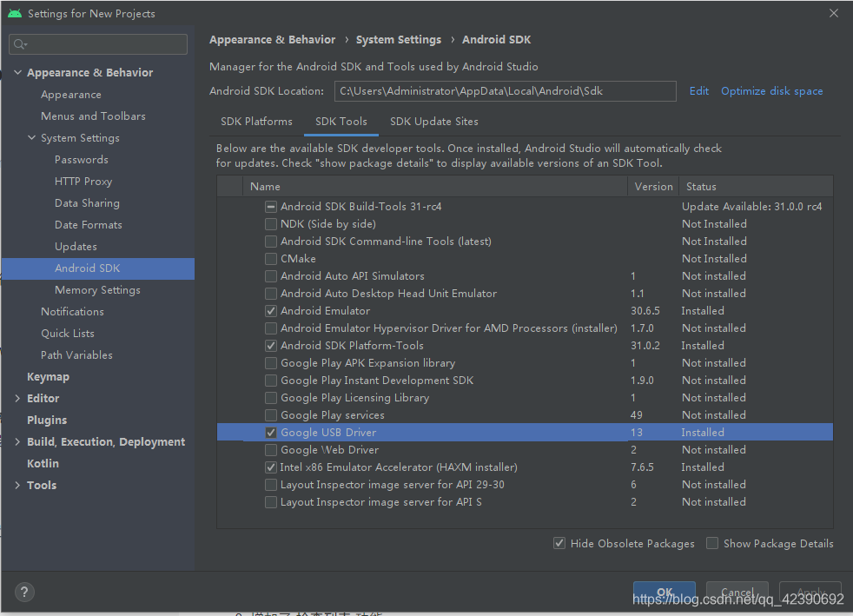Viewport: 853px width, 616px height.
Task: Open Path Variables settings
Action: point(76,354)
